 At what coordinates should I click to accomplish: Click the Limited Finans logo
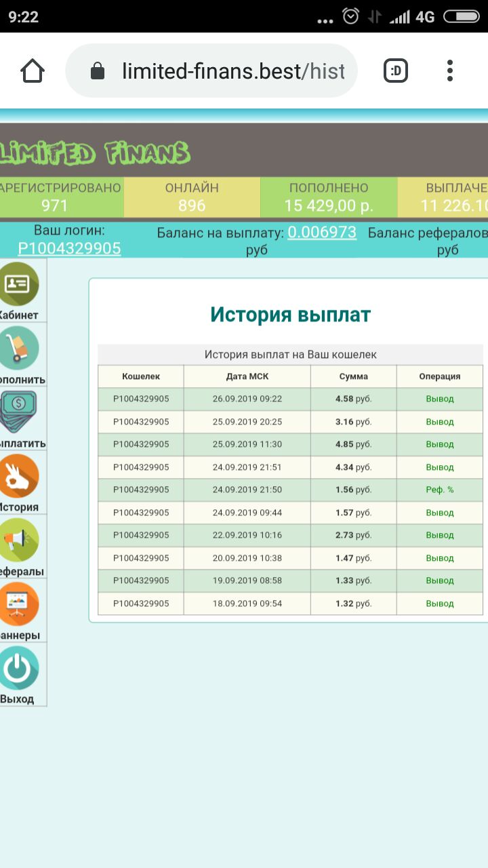tap(95, 153)
